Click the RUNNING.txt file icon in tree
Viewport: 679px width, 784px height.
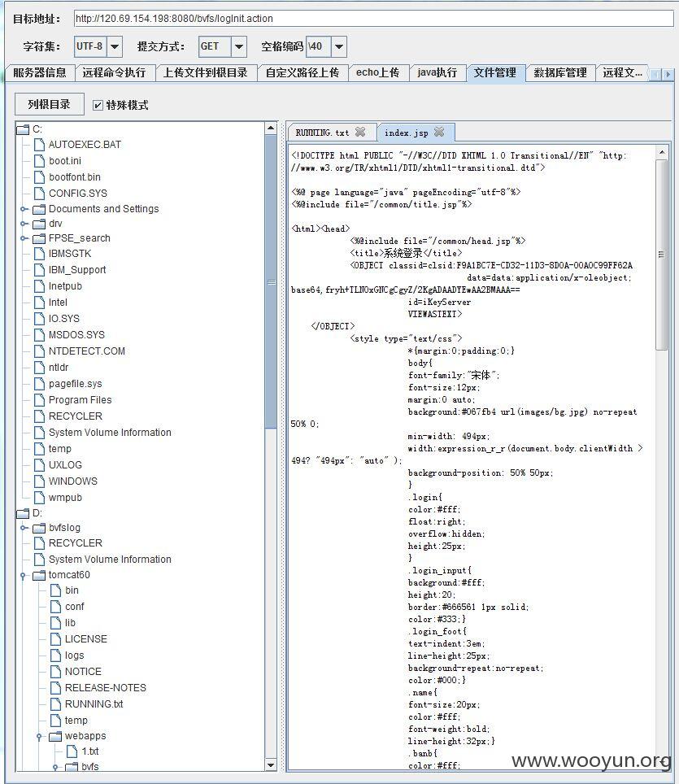coord(55,704)
